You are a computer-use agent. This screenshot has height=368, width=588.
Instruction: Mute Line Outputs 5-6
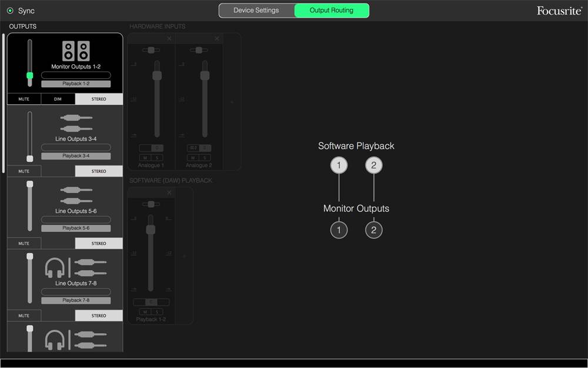click(24, 243)
